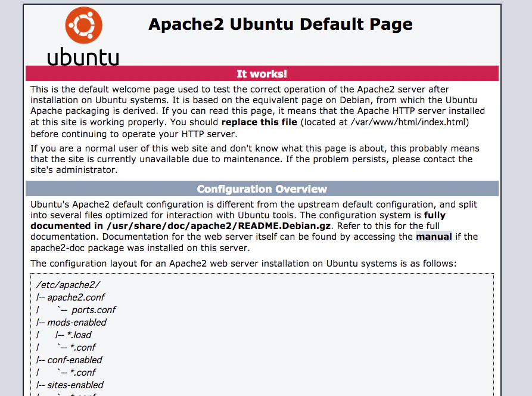Click the "*.conf" line directly below "*.load"
The width and height of the screenshot is (532, 396).
tap(83, 348)
